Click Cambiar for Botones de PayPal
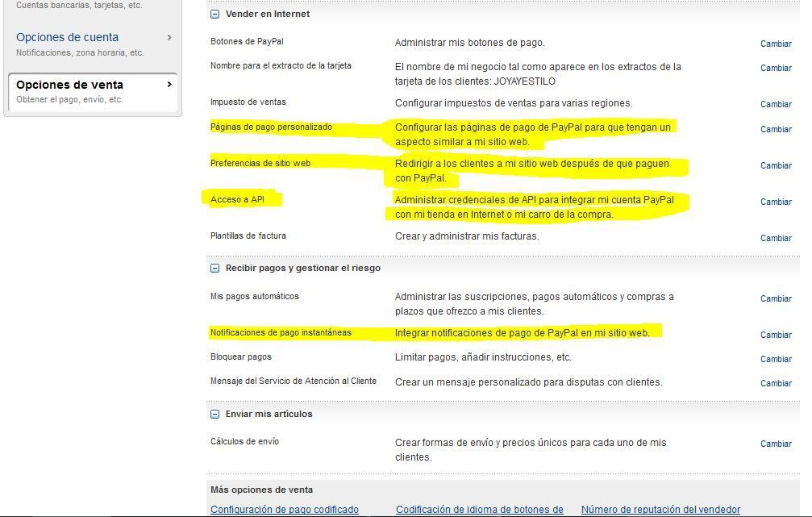This screenshot has height=517, width=812. (x=776, y=44)
